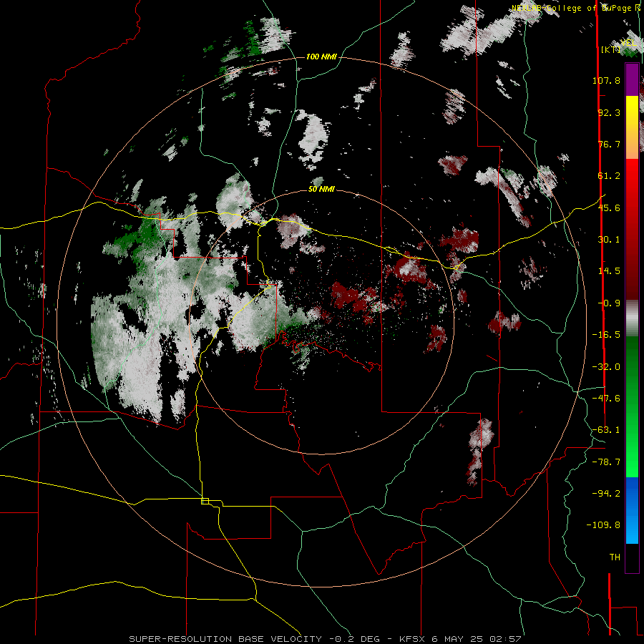Pick the bright red segment of the velocity scale

coord(632,177)
